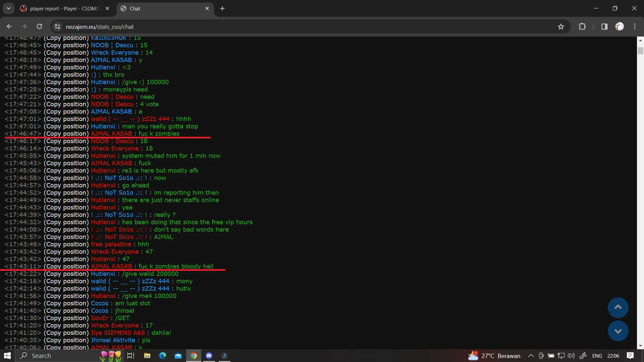Open a new tab with plus button
Image resolution: width=644 pixels, height=362 pixels.
click(222, 8)
